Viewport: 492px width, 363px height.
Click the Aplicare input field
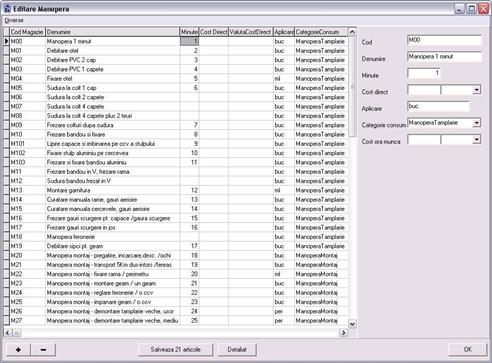pos(438,106)
